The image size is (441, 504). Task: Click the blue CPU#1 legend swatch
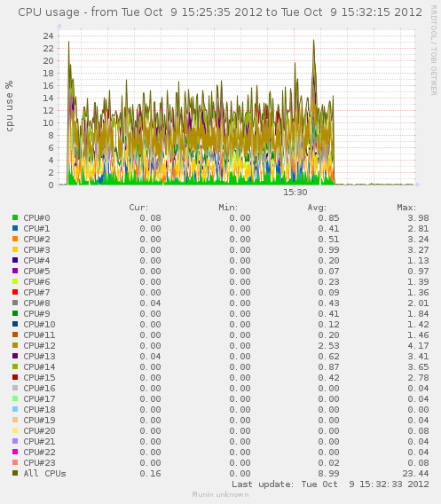15,228
